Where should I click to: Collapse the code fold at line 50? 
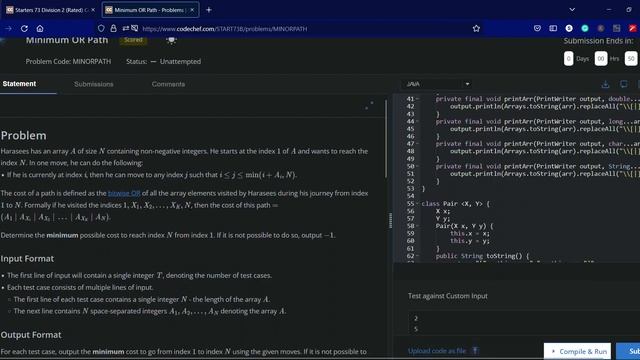pos(417,166)
